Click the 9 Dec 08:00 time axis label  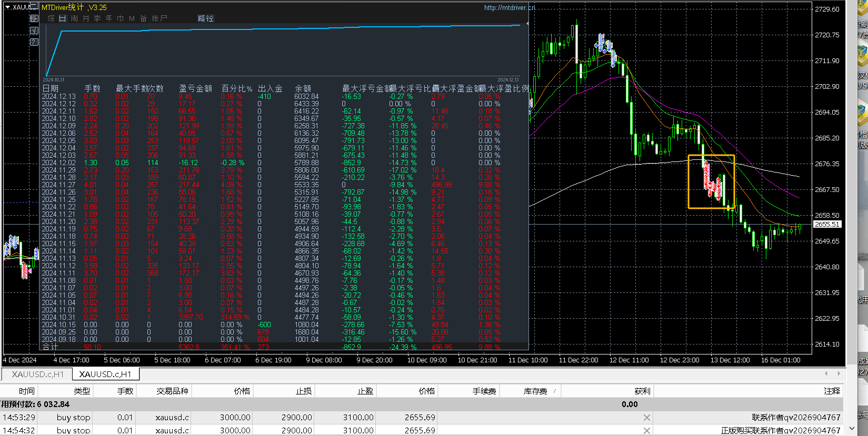[324, 360]
